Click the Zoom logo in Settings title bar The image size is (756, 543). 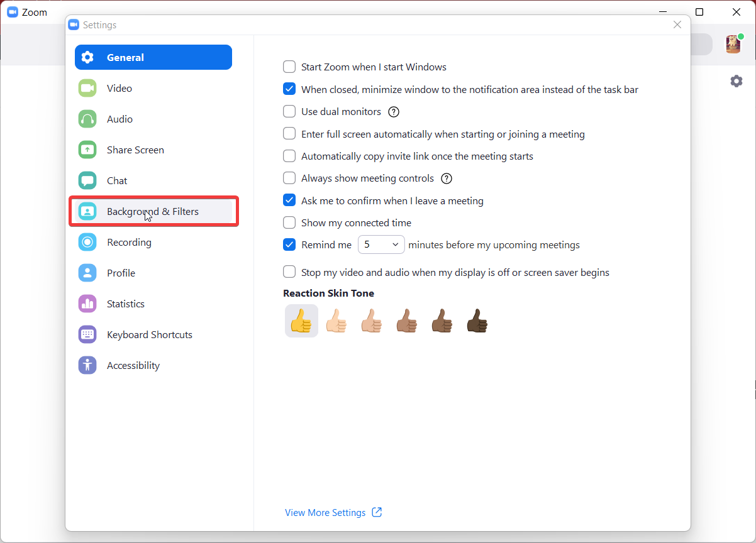[x=74, y=25]
